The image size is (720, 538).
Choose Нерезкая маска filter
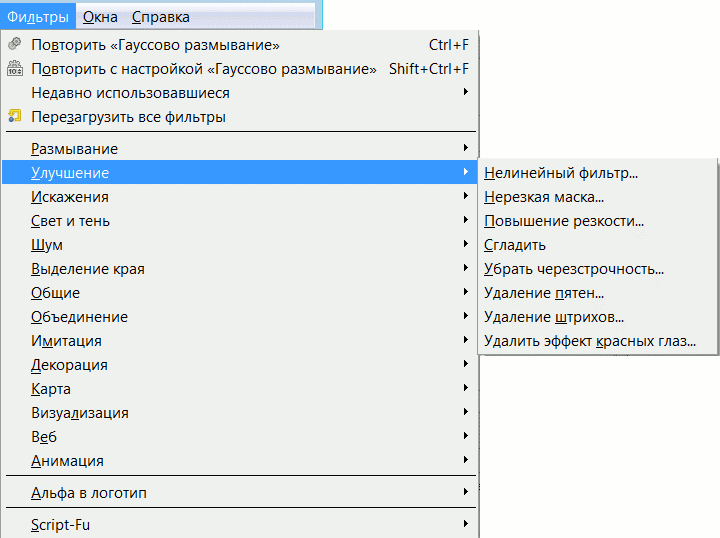click(x=544, y=197)
